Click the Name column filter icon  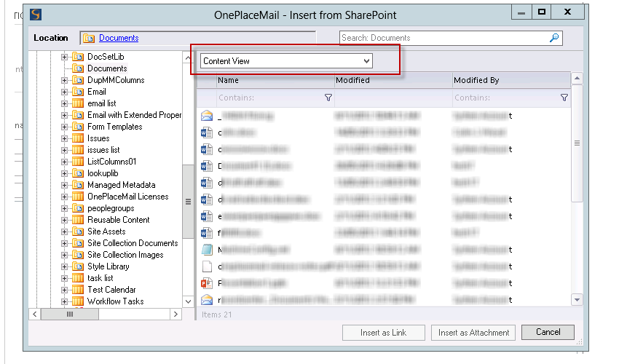[x=328, y=98]
